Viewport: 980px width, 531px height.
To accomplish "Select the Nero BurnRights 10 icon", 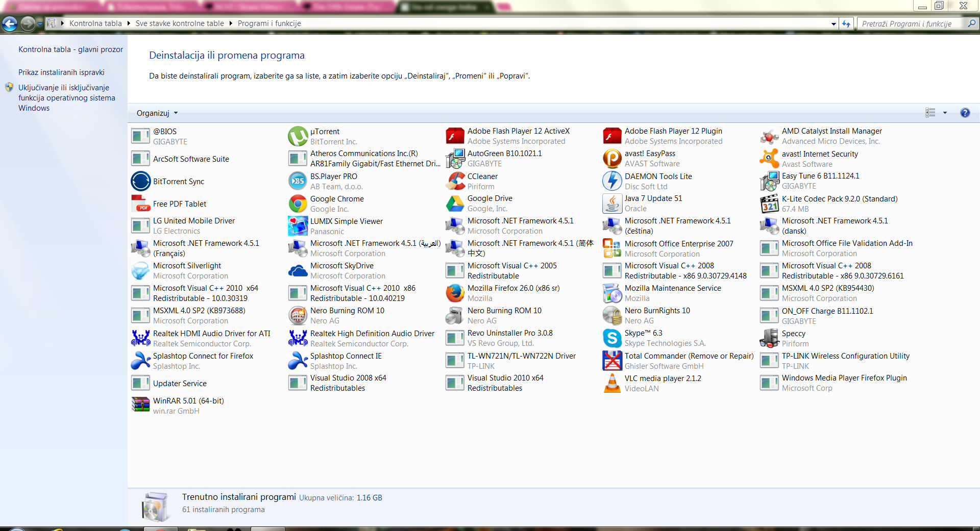I will coord(612,316).
